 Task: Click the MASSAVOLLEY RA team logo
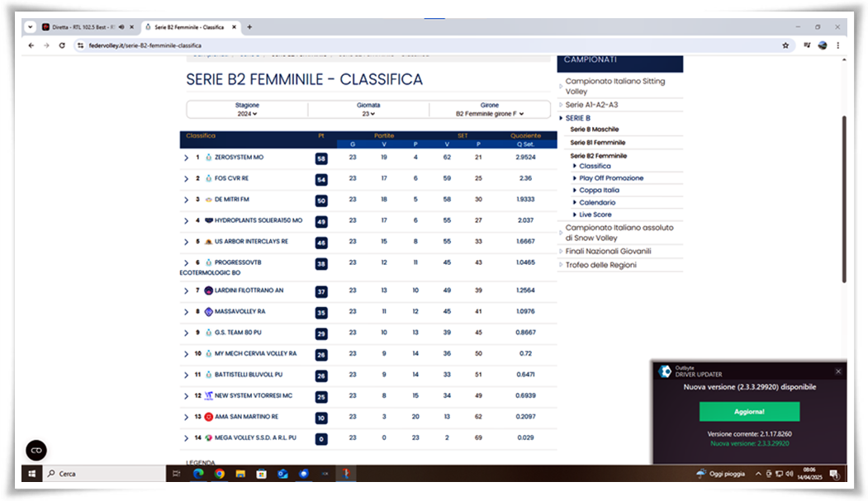[209, 311]
